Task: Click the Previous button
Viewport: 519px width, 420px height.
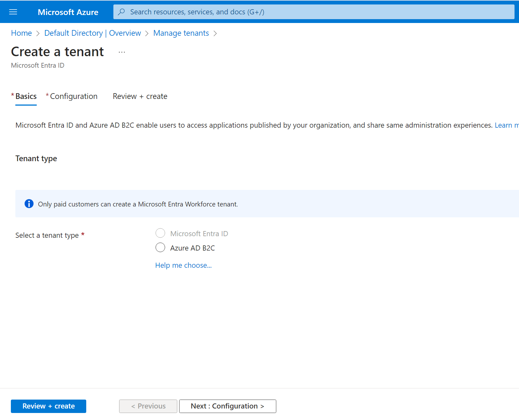Action: (148, 406)
